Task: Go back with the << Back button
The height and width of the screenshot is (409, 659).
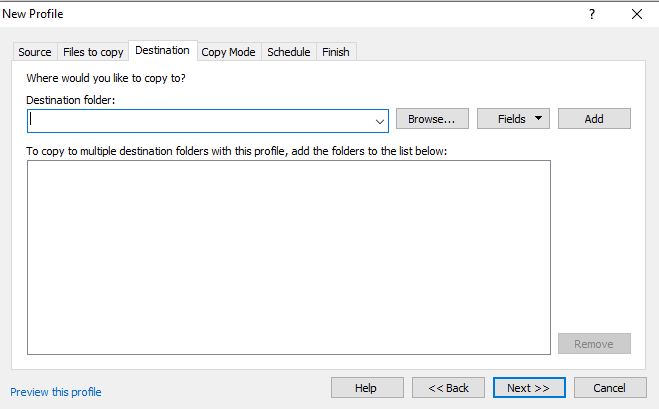Action: pos(448,388)
